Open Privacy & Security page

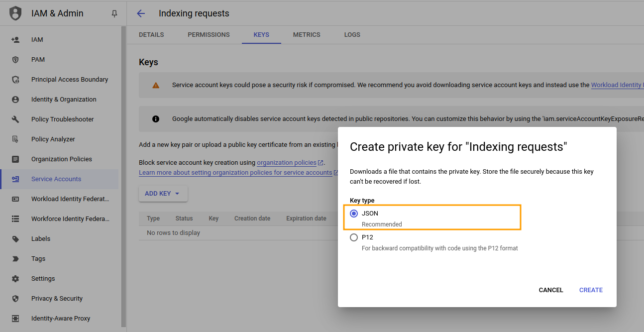click(59, 298)
